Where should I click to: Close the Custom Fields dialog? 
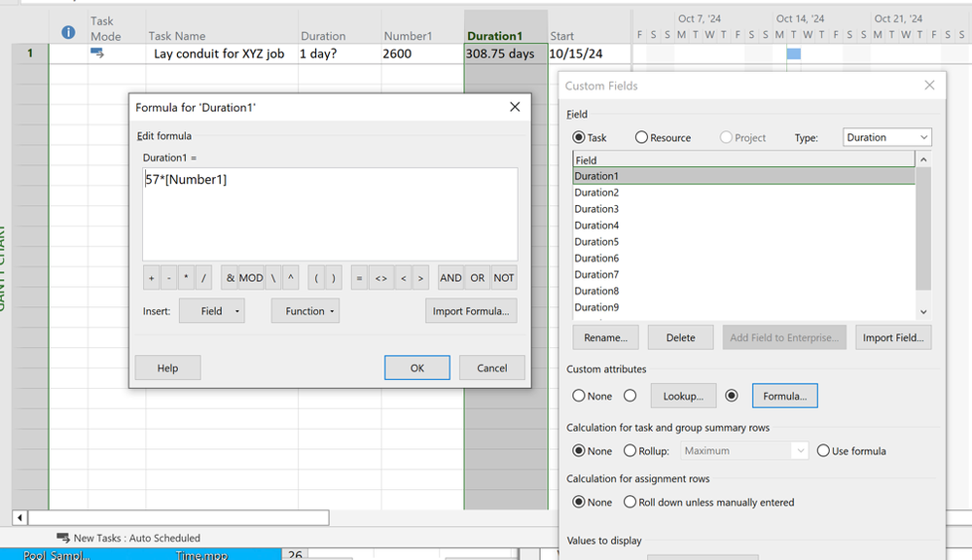tap(929, 86)
